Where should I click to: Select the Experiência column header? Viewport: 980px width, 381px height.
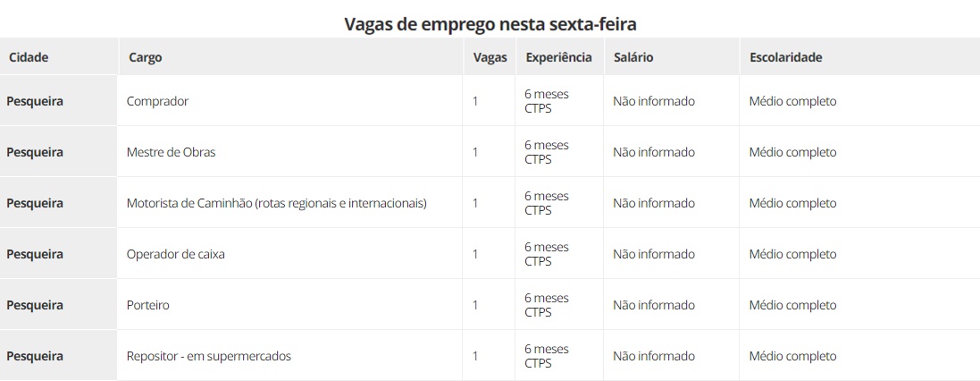click(558, 57)
